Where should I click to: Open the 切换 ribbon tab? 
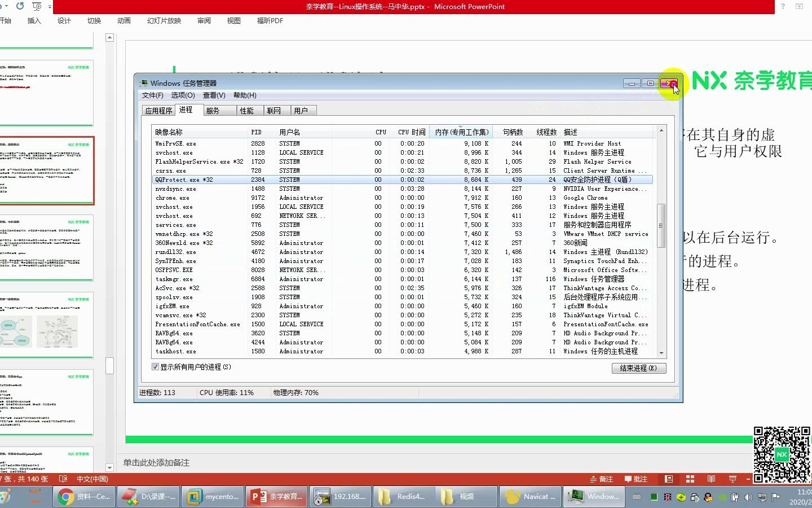tap(94, 21)
